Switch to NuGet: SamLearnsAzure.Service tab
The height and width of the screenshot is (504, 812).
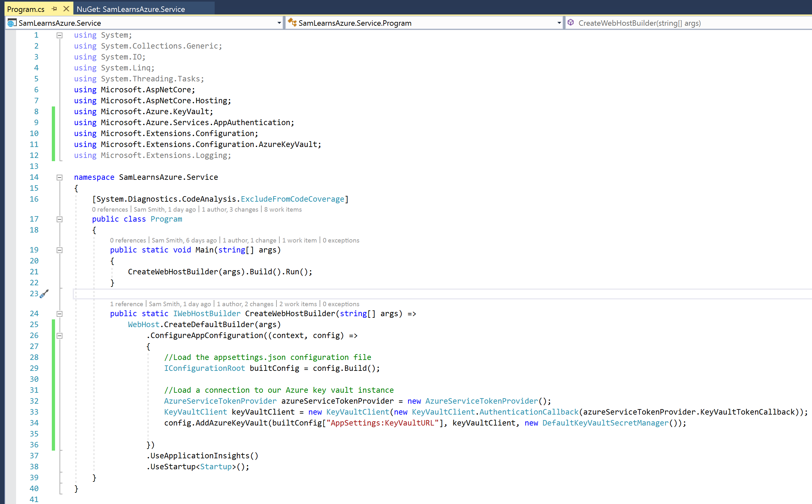coord(131,9)
